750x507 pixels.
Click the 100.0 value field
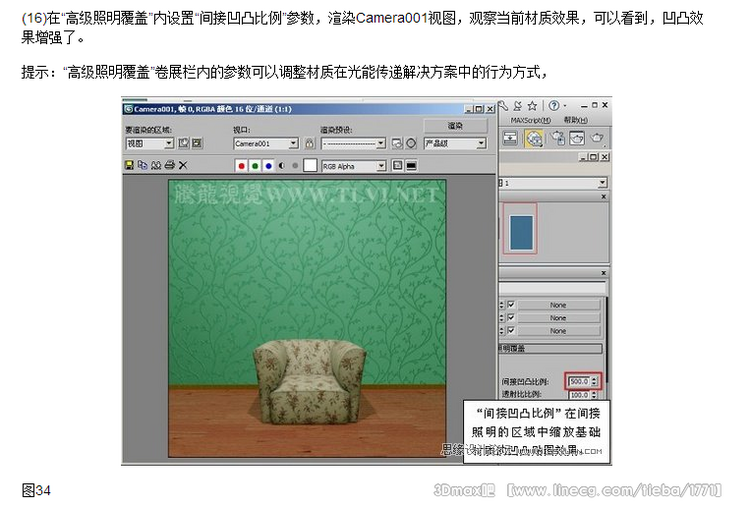(x=579, y=395)
